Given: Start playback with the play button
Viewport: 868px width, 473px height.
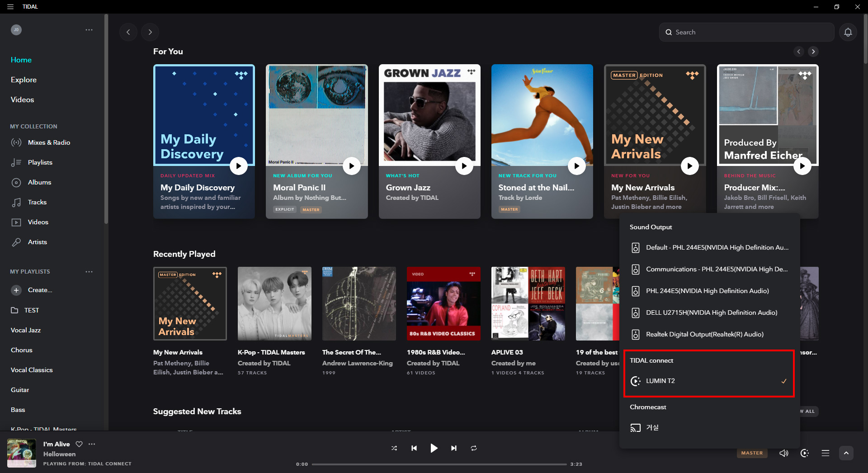Looking at the screenshot, I should pos(434,448).
